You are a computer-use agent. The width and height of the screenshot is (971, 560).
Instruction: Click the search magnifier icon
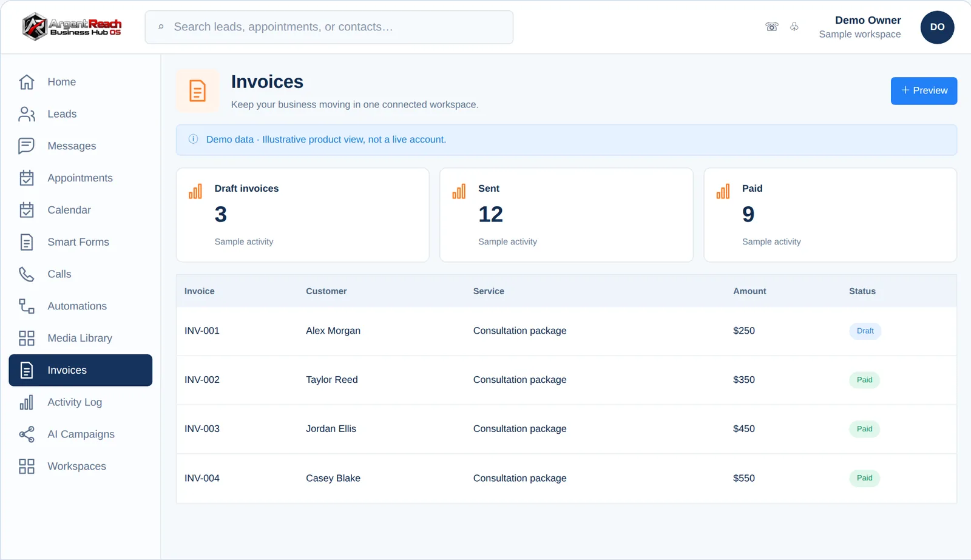[161, 27]
